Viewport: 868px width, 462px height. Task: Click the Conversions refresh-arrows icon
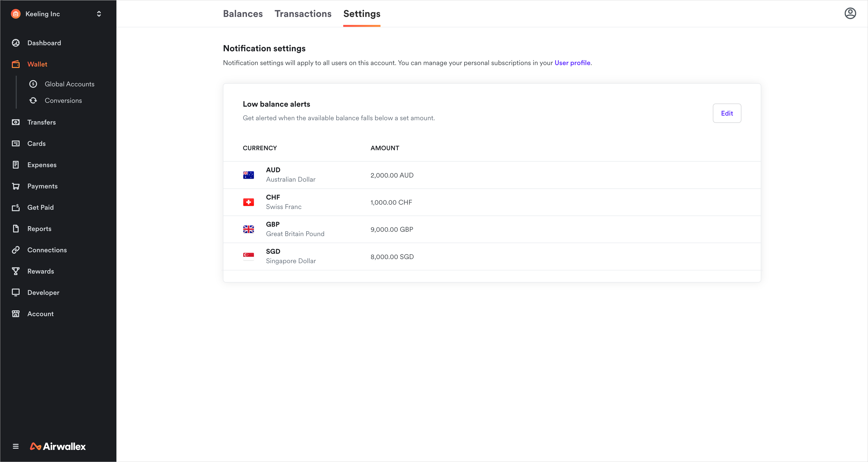click(33, 100)
